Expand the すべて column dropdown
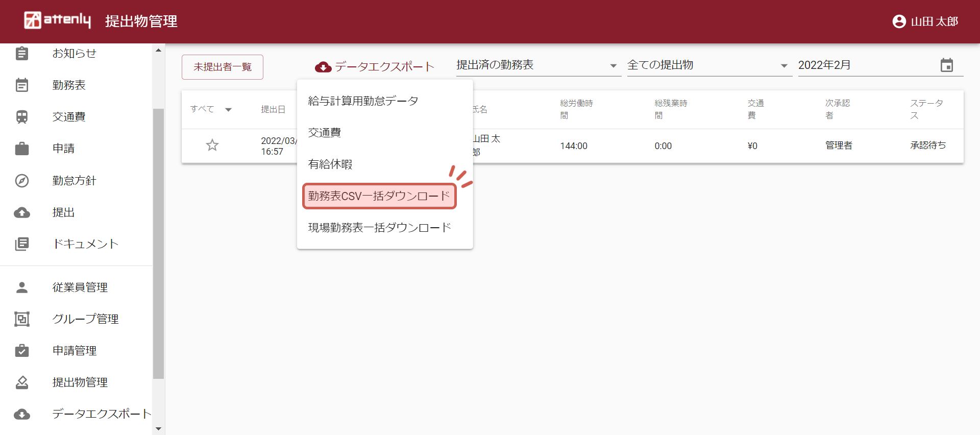The height and width of the screenshot is (435, 980). (x=228, y=109)
